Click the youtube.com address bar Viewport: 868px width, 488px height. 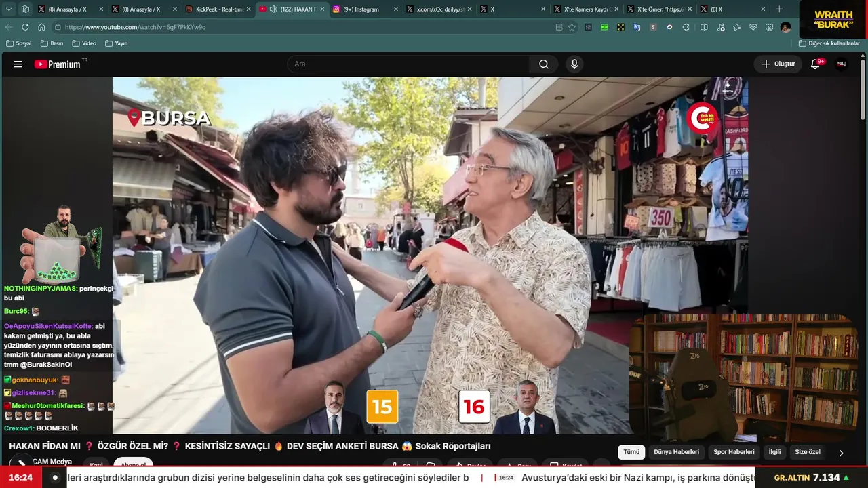(302, 27)
